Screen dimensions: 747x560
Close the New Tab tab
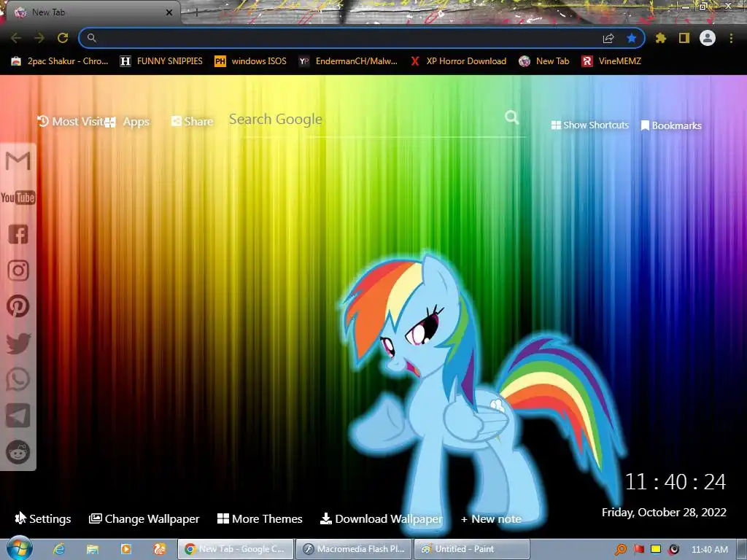click(x=169, y=12)
